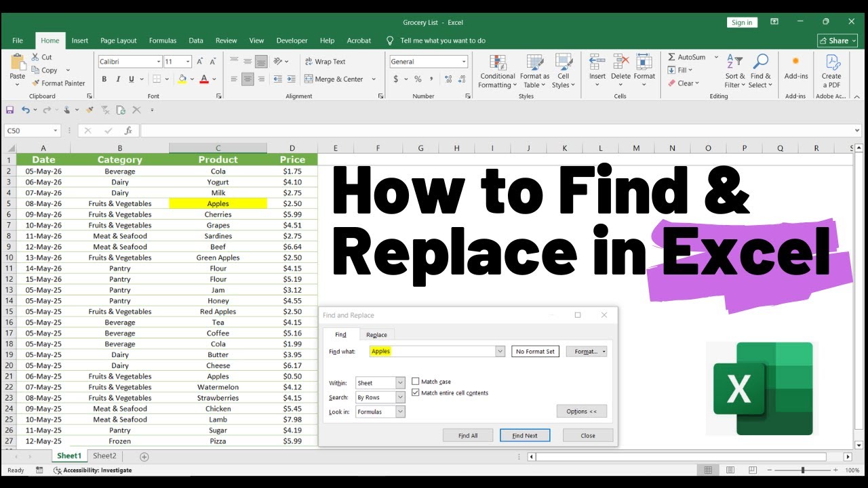Apply the red font color
The height and width of the screenshot is (488, 868).
coord(204,79)
